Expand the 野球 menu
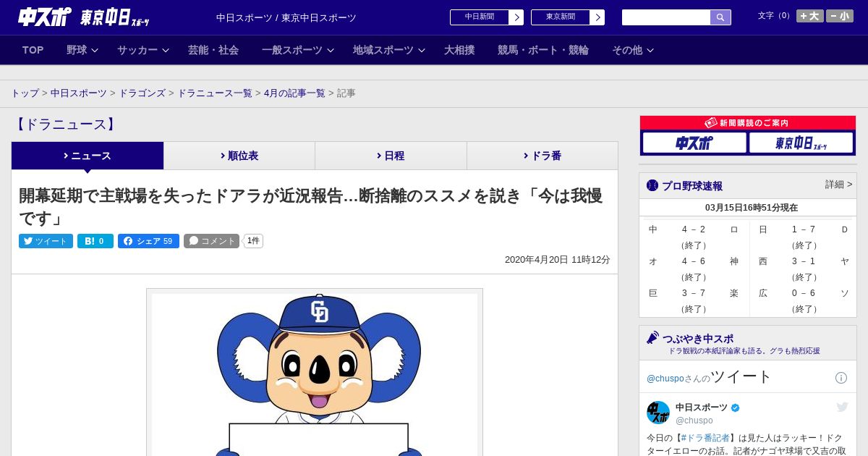868x456 pixels. point(82,50)
